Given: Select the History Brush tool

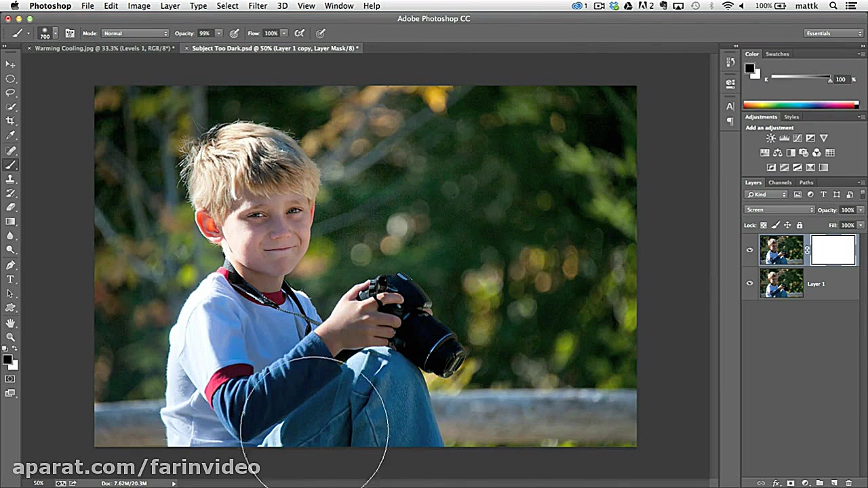Looking at the screenshot, I should (x=10, y=193).
